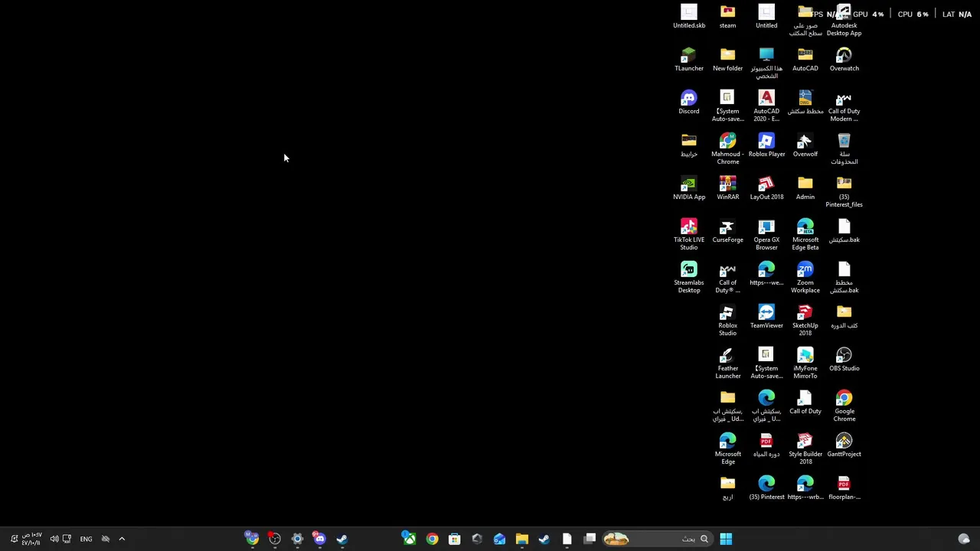
Task: Open Settings gear on taskbar
Action: (x=297, y=539)
